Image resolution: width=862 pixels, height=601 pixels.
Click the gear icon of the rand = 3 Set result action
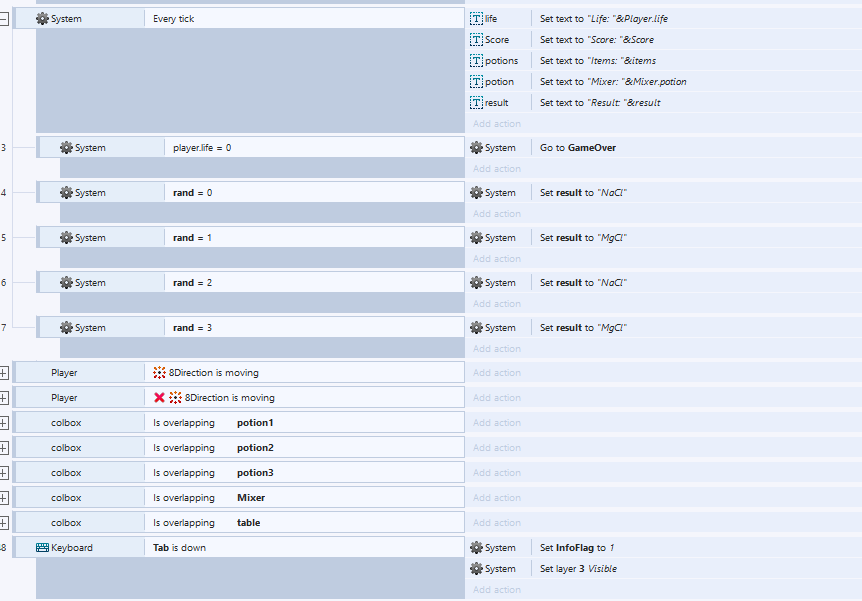pos(476,328)
